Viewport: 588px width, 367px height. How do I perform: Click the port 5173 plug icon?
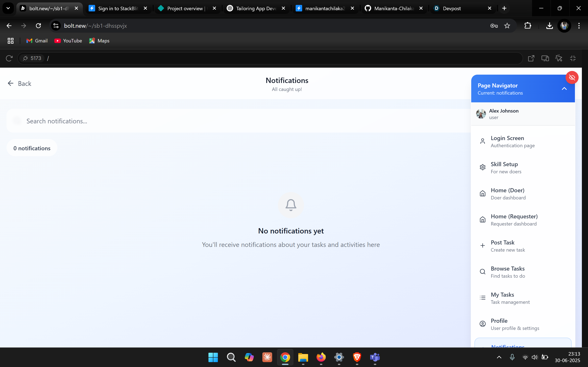[26, 58]
